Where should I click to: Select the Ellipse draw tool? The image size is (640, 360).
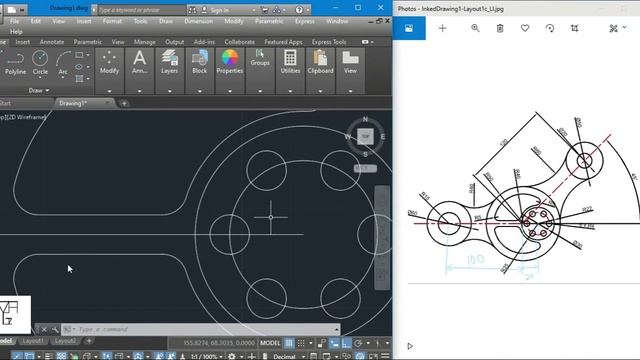coord(79,67)
